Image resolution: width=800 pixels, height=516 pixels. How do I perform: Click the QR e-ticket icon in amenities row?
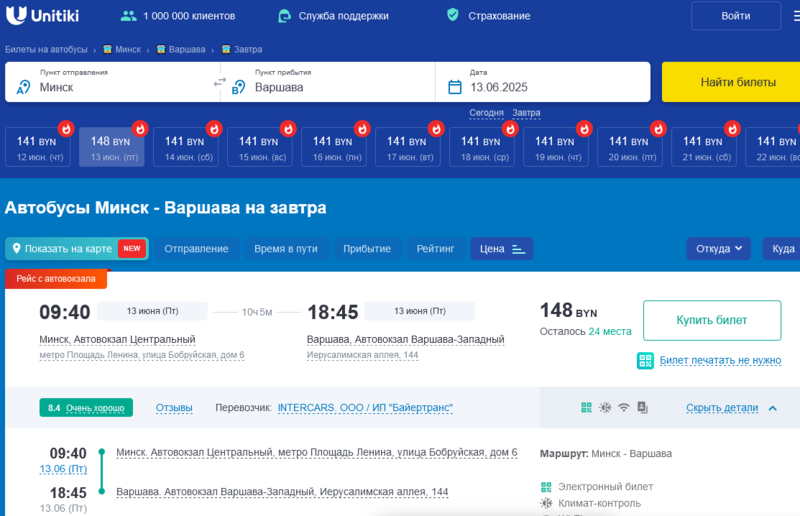tap(586, 408)
